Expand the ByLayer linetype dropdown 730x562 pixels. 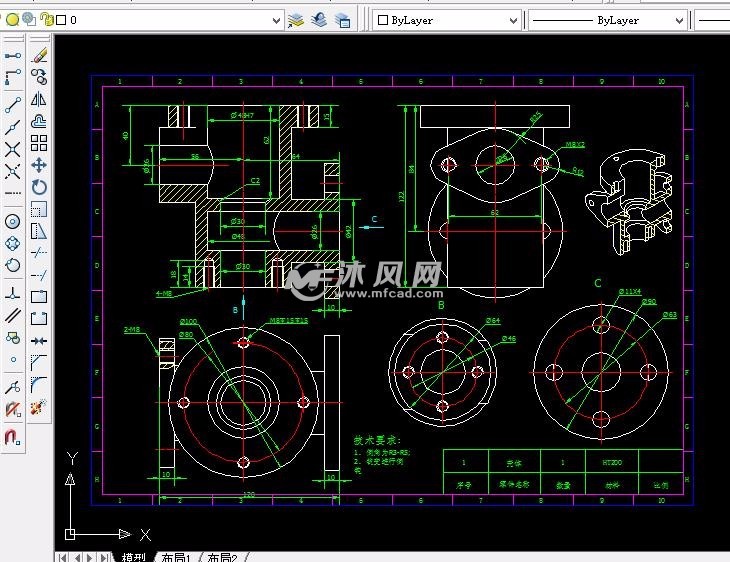[x=679, y=19]
